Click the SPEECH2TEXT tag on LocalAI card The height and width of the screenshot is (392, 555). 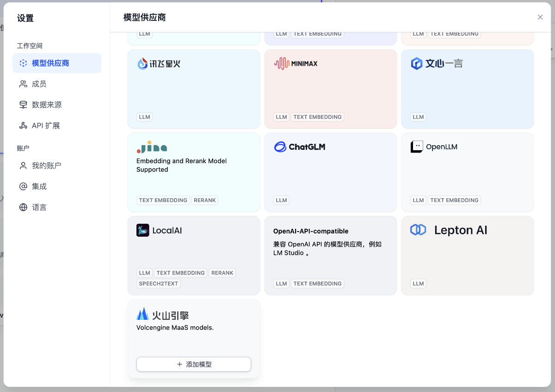[159, 283]
